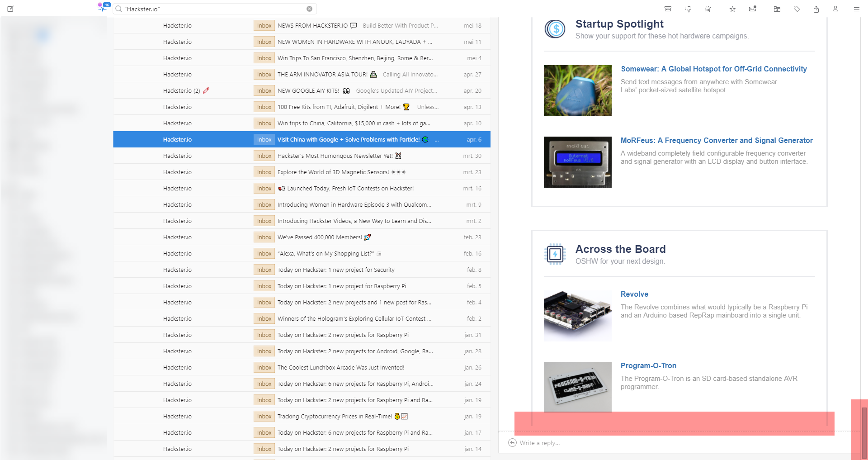This screenshot has width=868, height=460.
Task: Archive the selected conversation
Action: tap(668, 9)
